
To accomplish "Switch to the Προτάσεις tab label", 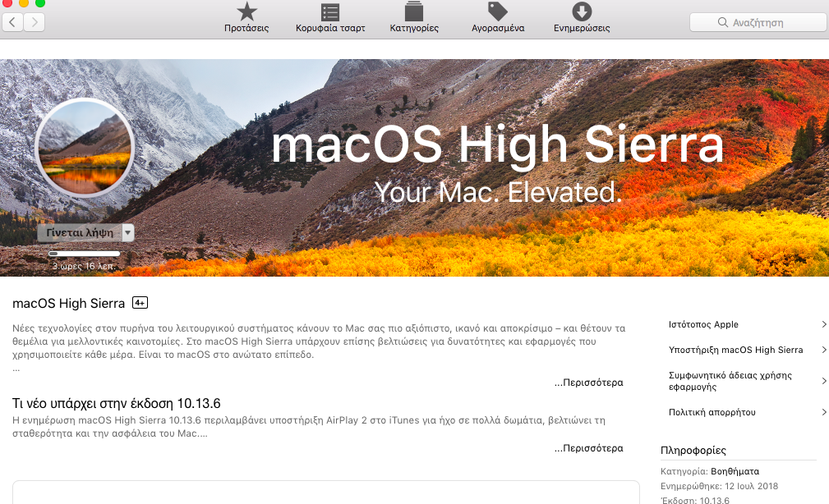I will coord(246,29).
